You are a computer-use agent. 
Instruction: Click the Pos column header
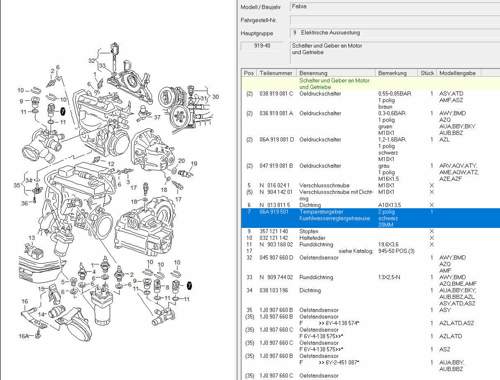249,73
